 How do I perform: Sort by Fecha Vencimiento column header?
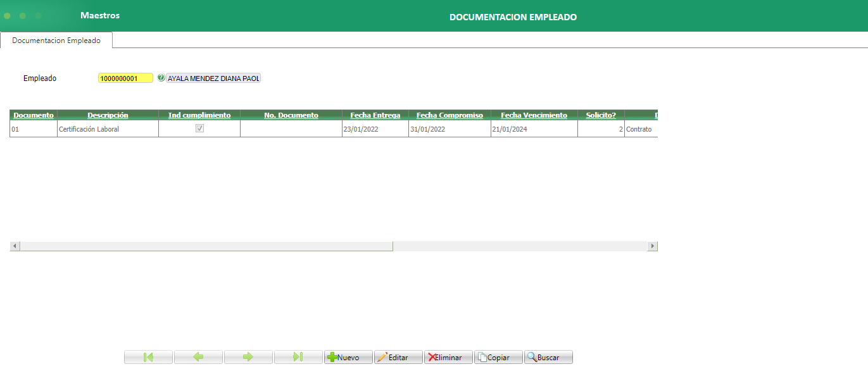pyautogui.click(x=534, y=115)
